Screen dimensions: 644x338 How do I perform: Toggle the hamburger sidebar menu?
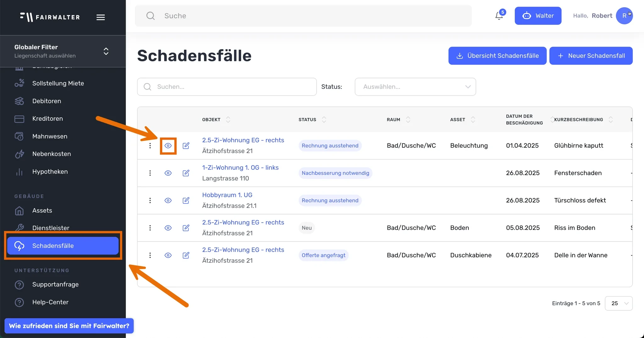point(101,17)
